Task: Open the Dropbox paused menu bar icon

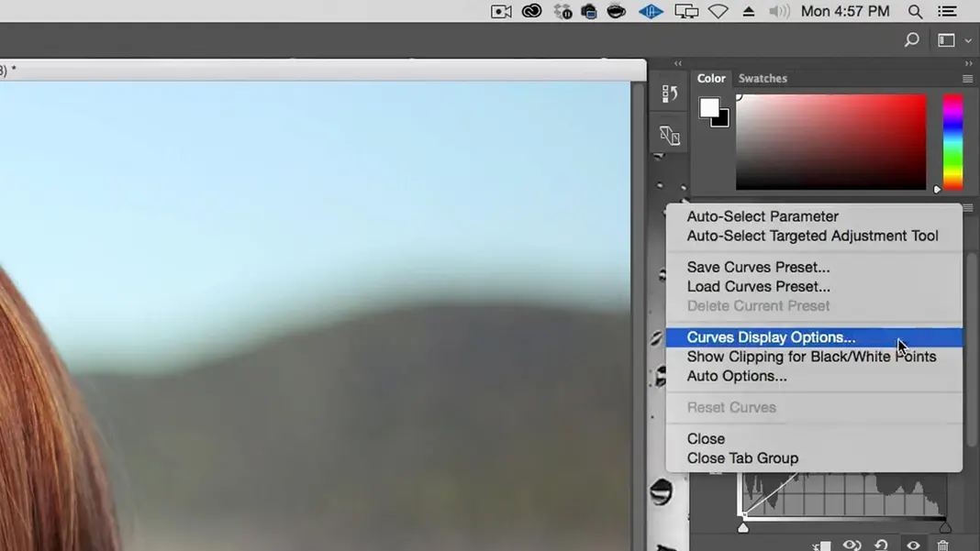Action: point(562,11)
